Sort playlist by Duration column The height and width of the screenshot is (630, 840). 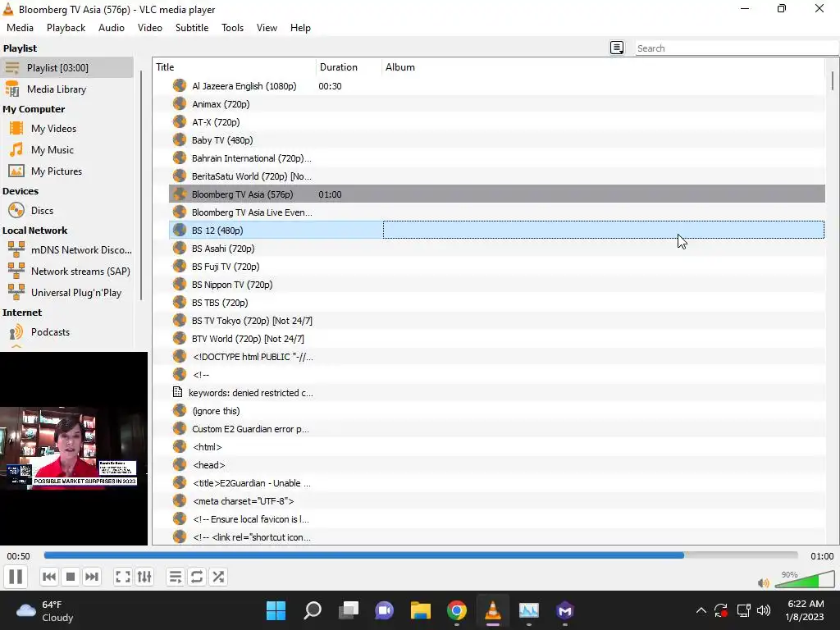pos(349,67)
